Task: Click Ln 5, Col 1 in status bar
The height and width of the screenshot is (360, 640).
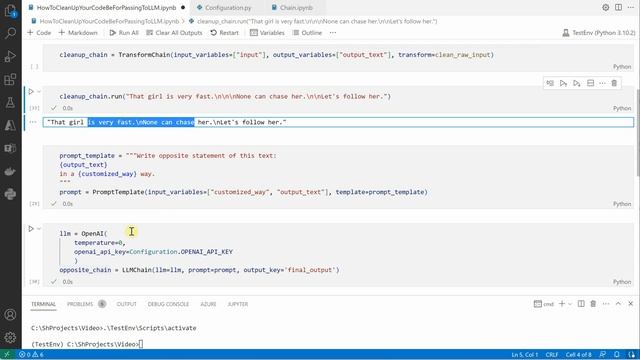Action: click(524, 355)
